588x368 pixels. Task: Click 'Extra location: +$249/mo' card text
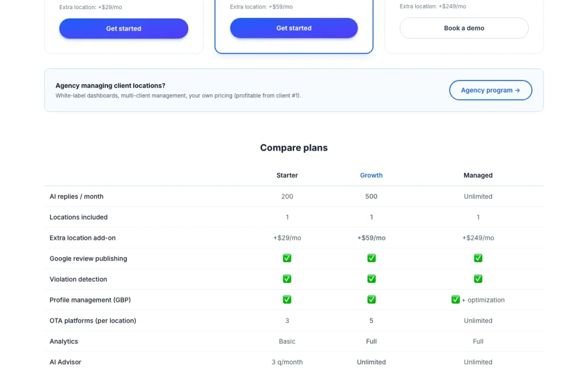[433, 6]
